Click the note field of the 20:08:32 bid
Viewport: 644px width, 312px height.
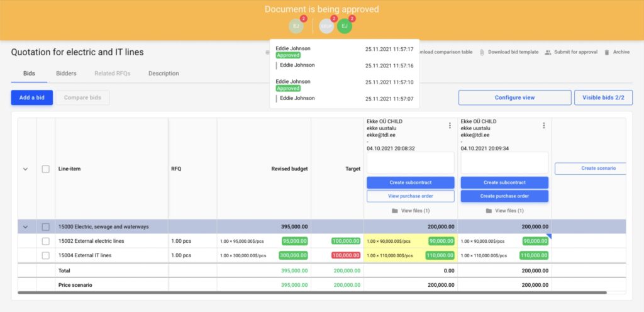411,162
